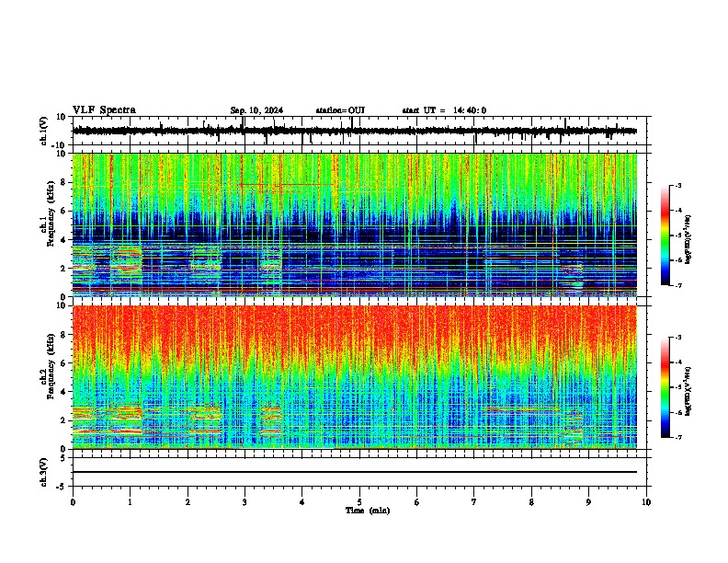
Task: Click time axis tick label "5"
Action: pos(359,502)
